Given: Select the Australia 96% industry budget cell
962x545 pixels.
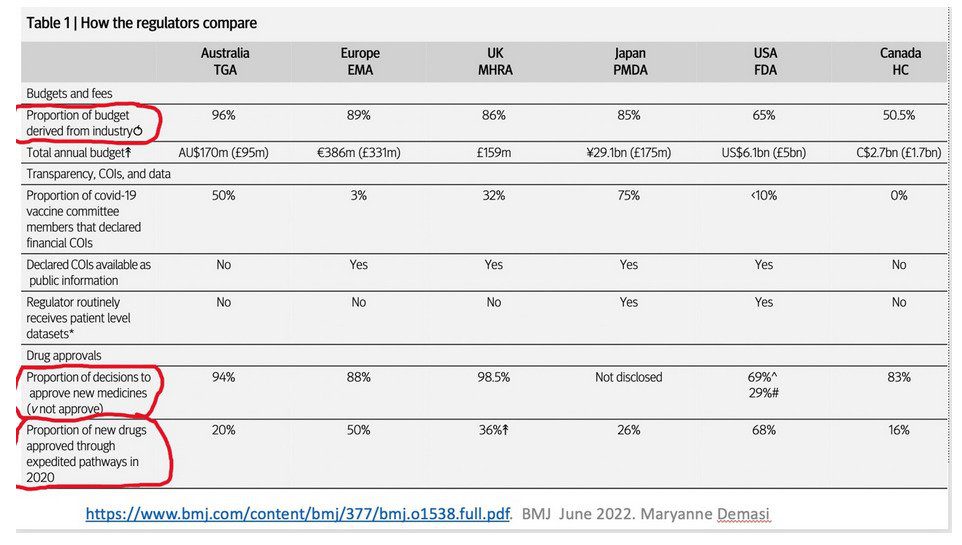Looking at the screenshot, I should coord(223,115).
